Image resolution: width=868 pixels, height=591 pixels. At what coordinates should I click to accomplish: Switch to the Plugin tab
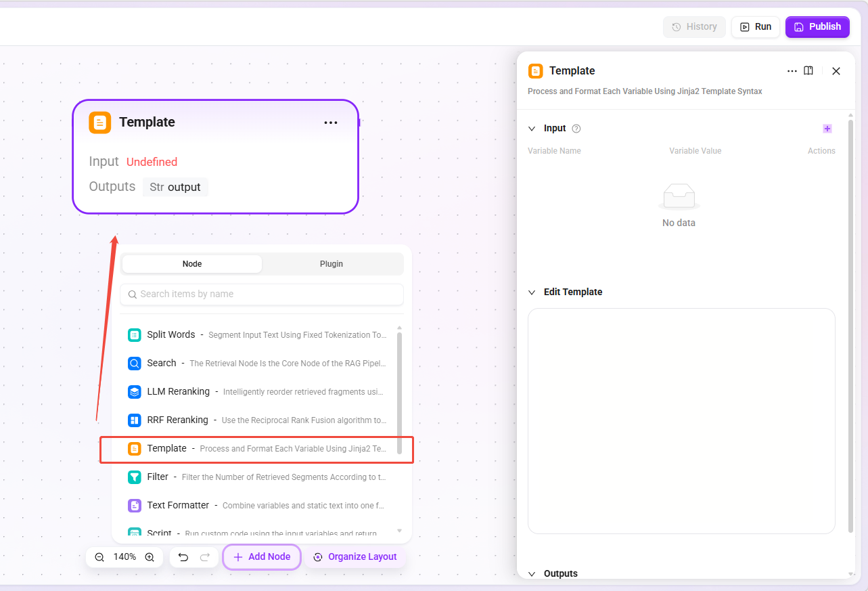[x=332, y=264]
